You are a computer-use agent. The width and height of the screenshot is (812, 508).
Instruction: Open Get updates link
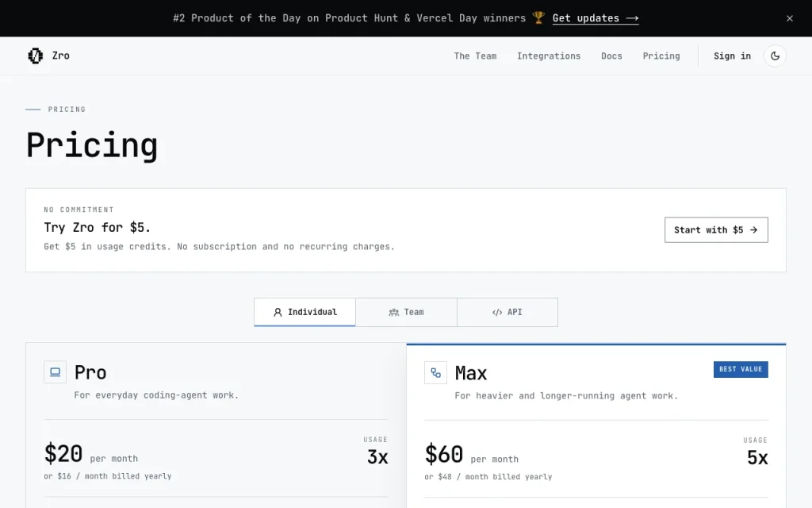point(595,18)
